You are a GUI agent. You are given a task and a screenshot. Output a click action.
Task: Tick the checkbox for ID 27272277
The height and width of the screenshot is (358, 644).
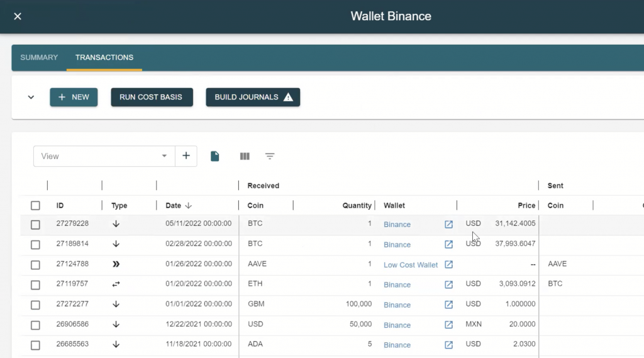click(35, 305)
